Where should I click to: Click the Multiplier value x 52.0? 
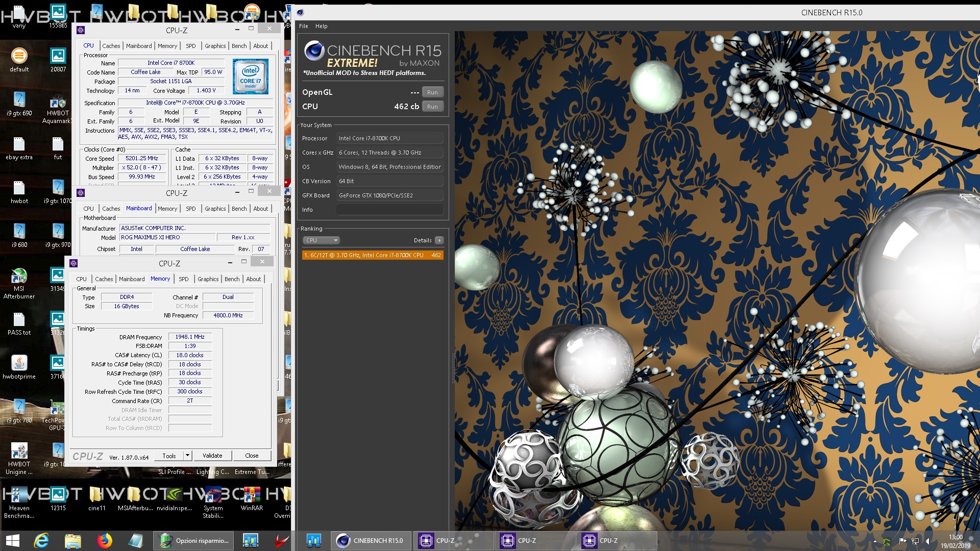[142, 168]
